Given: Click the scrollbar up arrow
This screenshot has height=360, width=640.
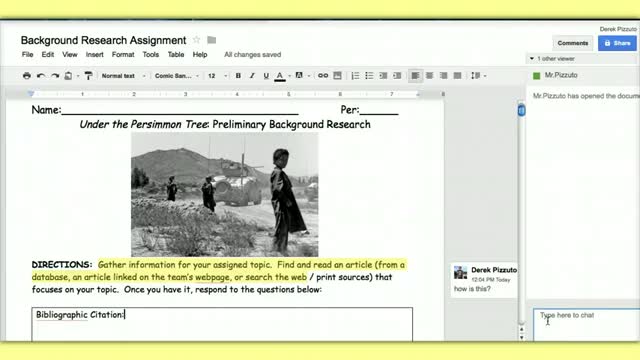Looking at the screenshot, I should click(x=521, y=329).
